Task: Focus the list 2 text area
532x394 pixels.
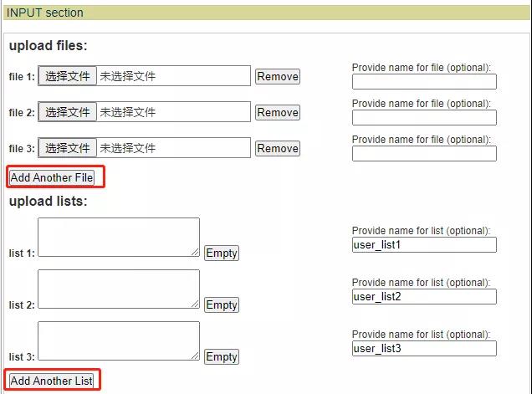Action: click(x=119, y=289)
